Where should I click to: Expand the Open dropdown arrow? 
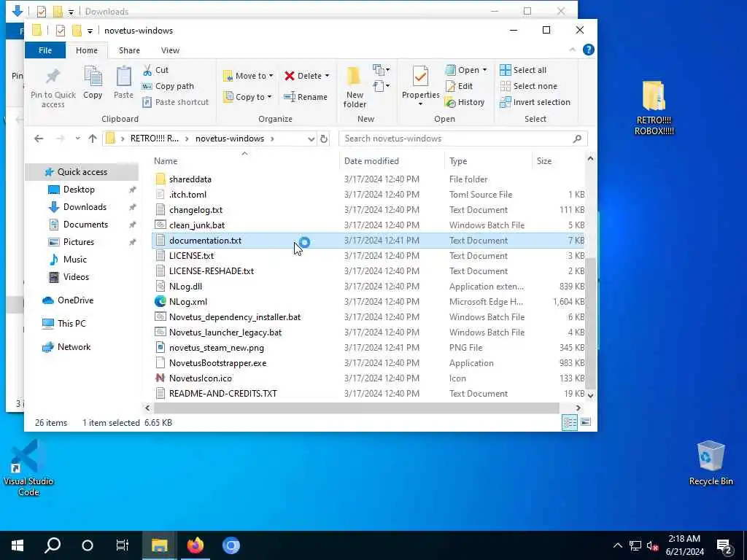(x=484, y=70)
